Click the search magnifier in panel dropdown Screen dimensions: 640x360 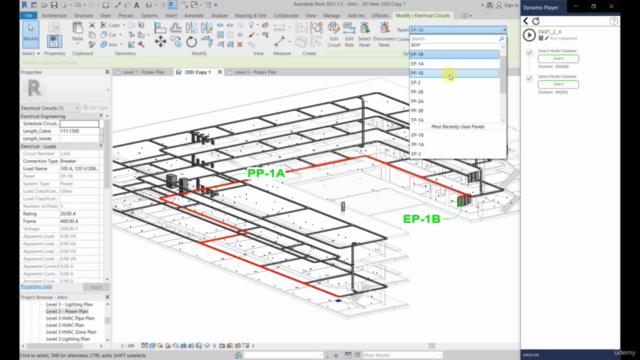click(x=502, y=39)
